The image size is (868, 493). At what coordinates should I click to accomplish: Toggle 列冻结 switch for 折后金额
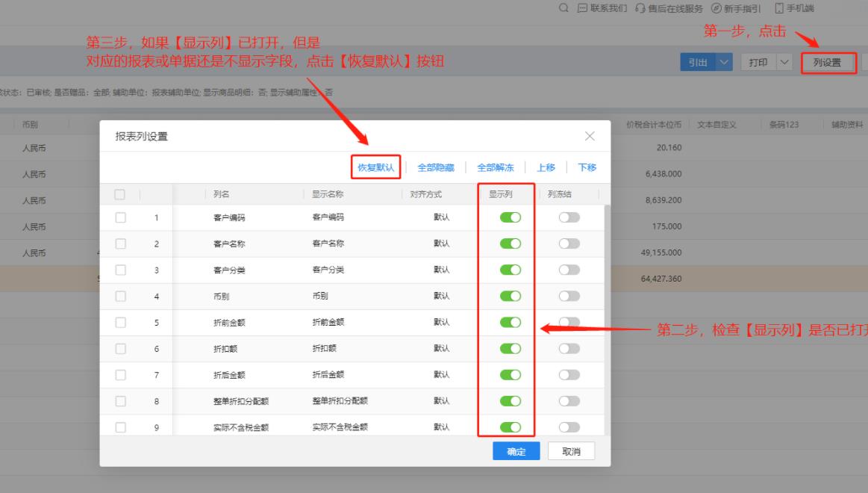pyautogui.click(x=569, y=374)
